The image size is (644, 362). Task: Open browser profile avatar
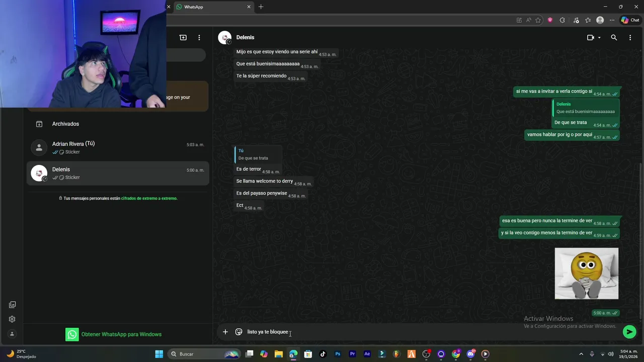pos(600,20)
